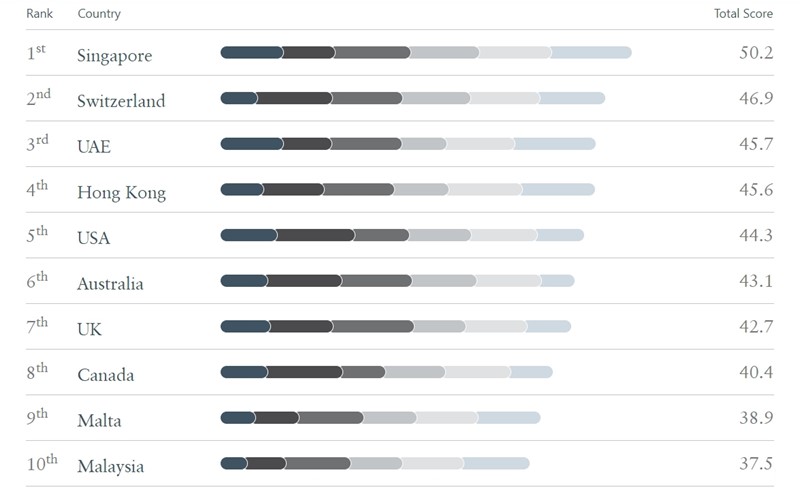Viewport: 800px width, 494px height.
Task: Select the pale blue end segment of Switzerland's bar
Action: click(572, 98)
